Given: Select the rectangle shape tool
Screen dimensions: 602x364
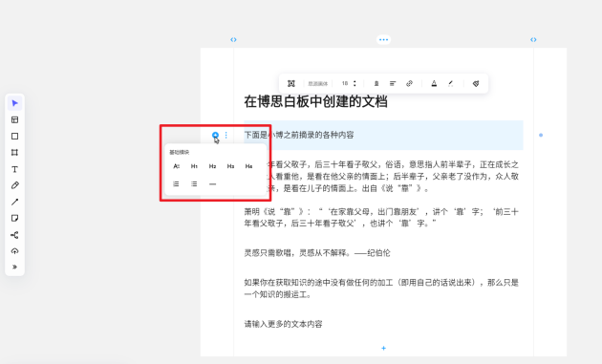Looking at the screenshot, I should pos(15,137).
